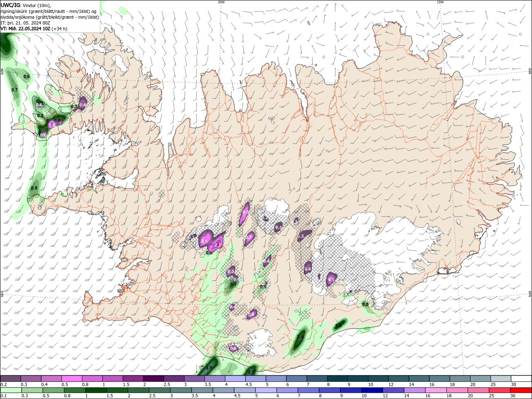This screenshot has height=399, width=532.
Task: Click the grey-teal snow swatch above 18
Action: click(x=459, y=378)
